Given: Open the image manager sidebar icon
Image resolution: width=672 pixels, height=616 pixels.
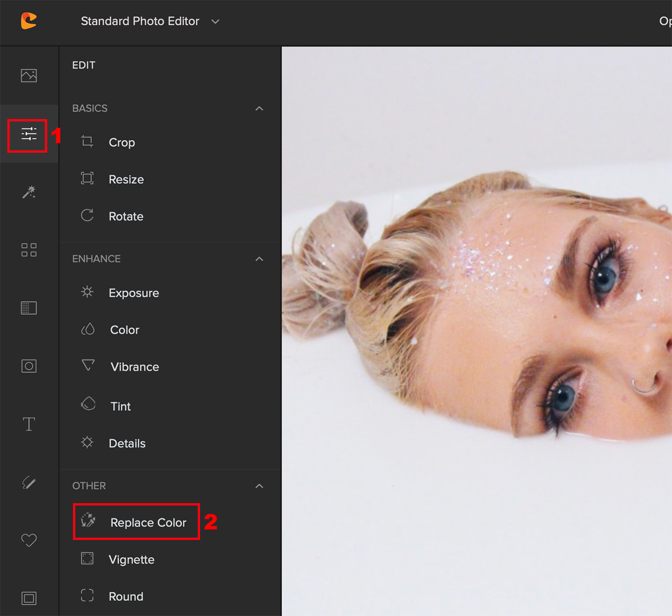Looking at the screenshot, I should click(29, 76).
